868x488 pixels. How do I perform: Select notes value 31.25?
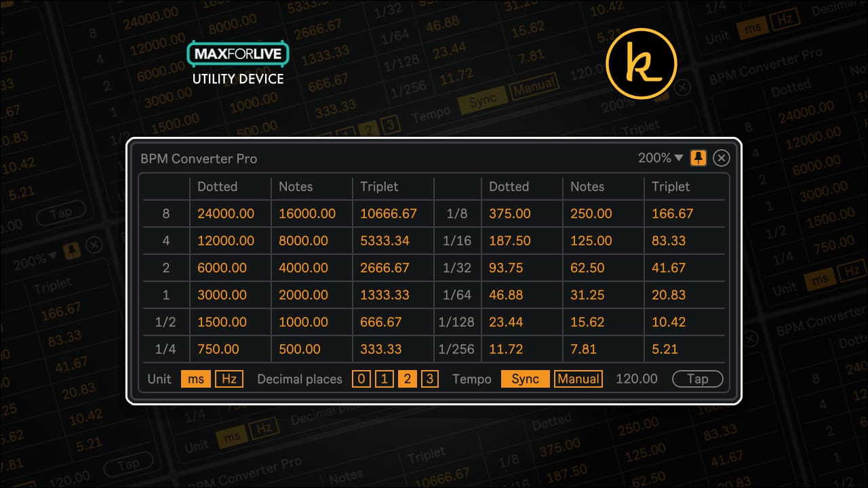[587, 295]
